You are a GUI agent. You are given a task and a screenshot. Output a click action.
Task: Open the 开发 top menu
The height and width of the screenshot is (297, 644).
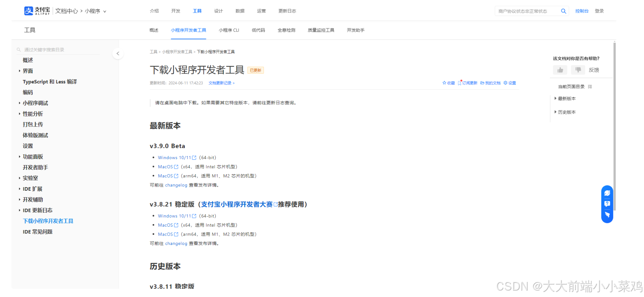(x=176, y=11)
